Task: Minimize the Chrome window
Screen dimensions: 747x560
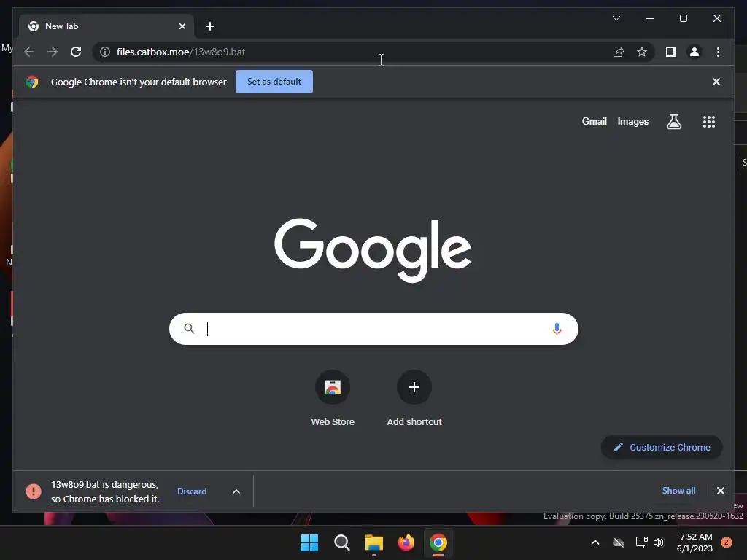Action: coord(650,18)
